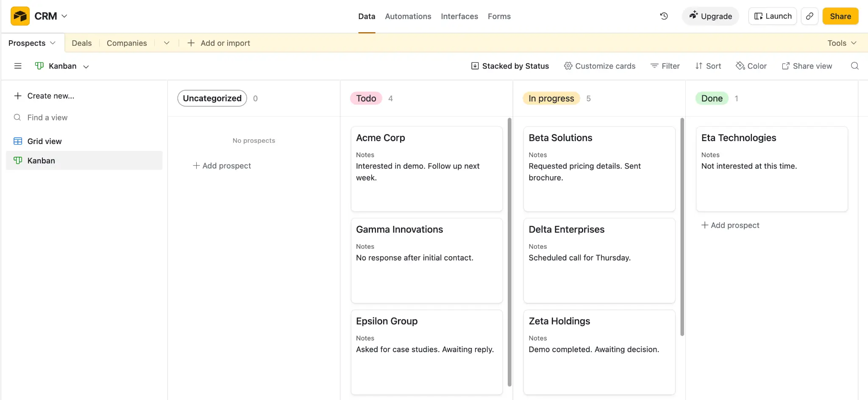Click the Airtable base logo icon
The width and height of the screenshot is (868, 400).
20,16
